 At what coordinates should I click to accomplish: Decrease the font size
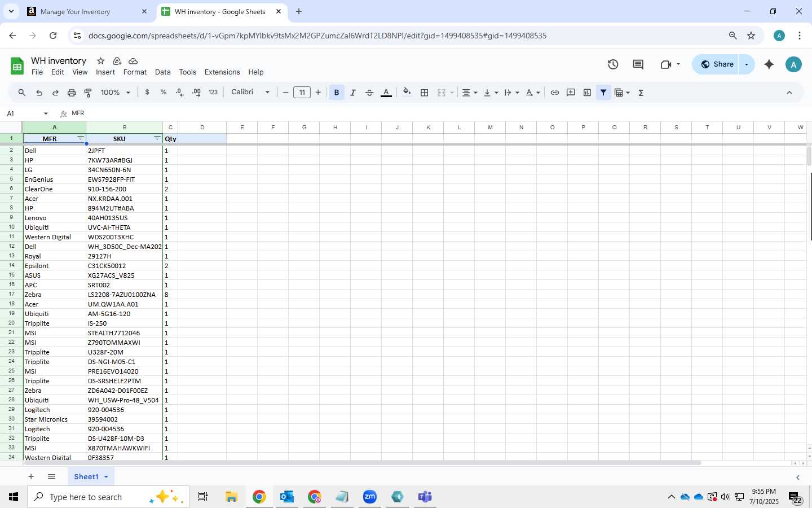(x=286, y=93)
